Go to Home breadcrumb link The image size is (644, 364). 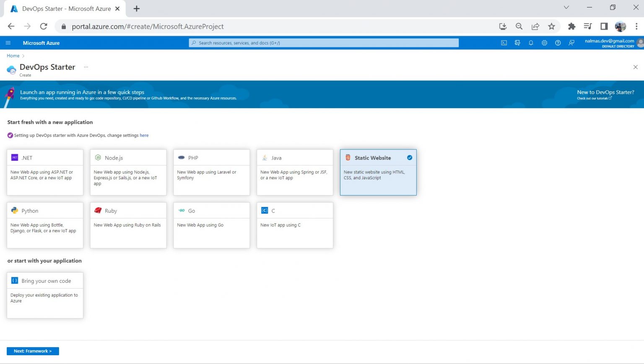click(13, 56)
